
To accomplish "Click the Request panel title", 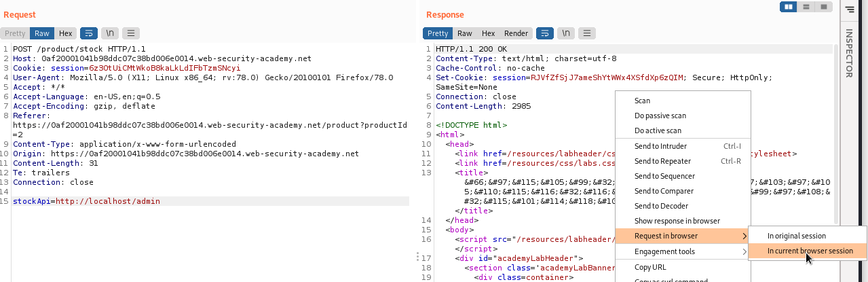I will click(x=20, y=14).
